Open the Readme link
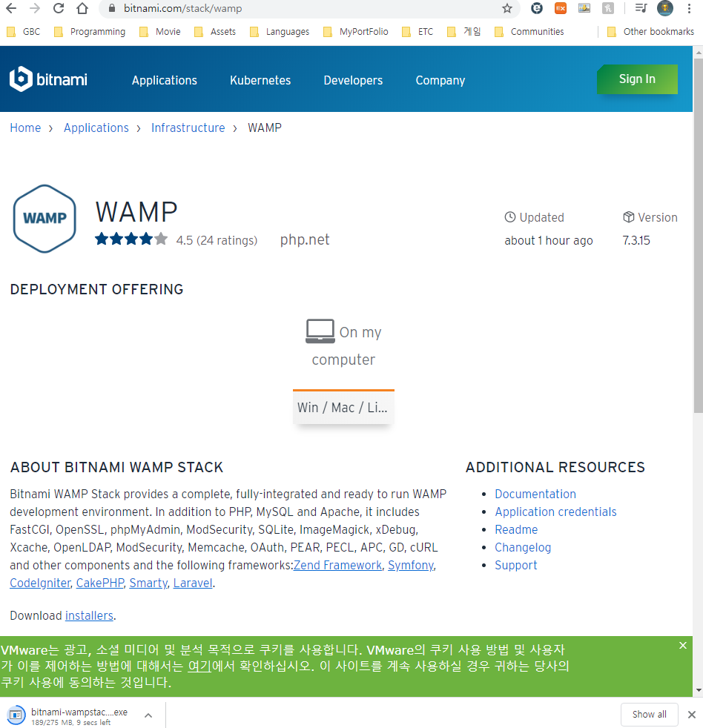Image resolution: width=703 pixels, height=728 pixels. coord(516,530)
